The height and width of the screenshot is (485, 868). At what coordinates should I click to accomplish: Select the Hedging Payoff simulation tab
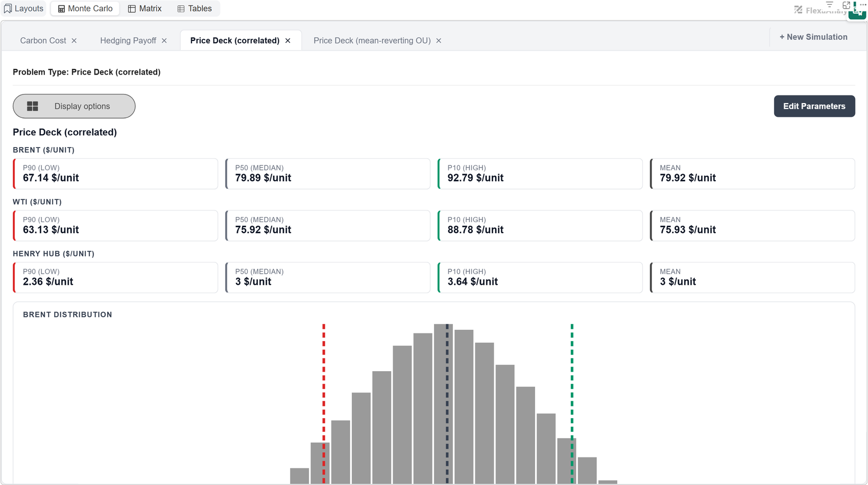[128, 41]
